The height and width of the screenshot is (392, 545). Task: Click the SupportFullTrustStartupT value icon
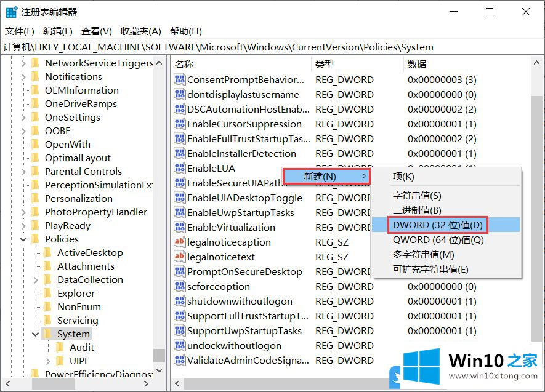179,316
